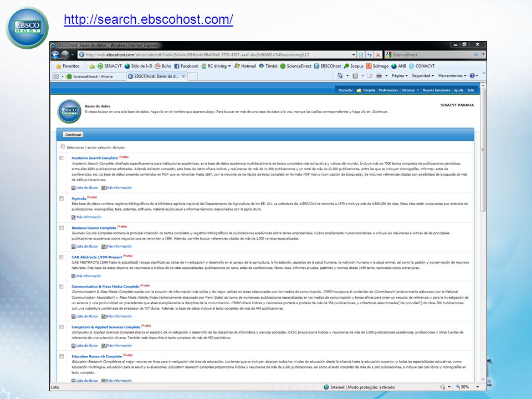Open the Scopus favorite
This screenshot has height=399, width=532.
(354, 66)
